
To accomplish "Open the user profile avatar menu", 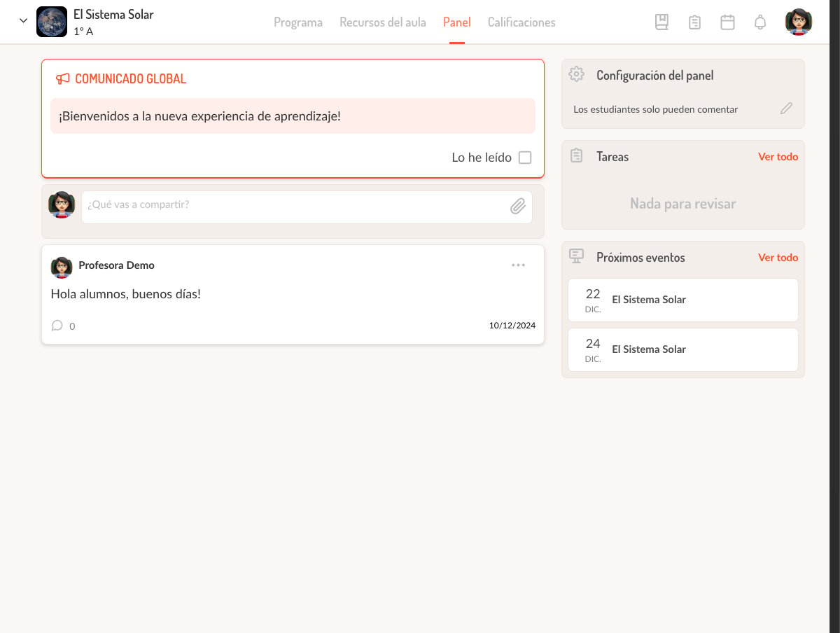I will tap(799, 22).
